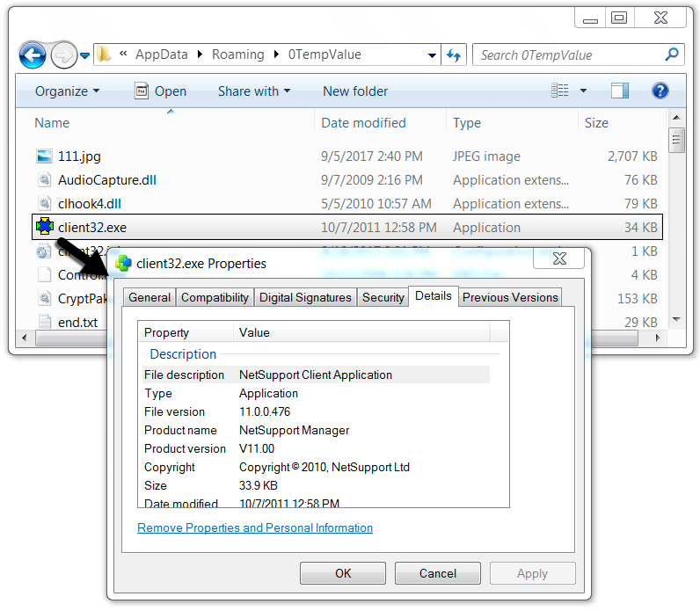Open the view options dropdown arrow
The image size is (700, 611).
(583, 91)
